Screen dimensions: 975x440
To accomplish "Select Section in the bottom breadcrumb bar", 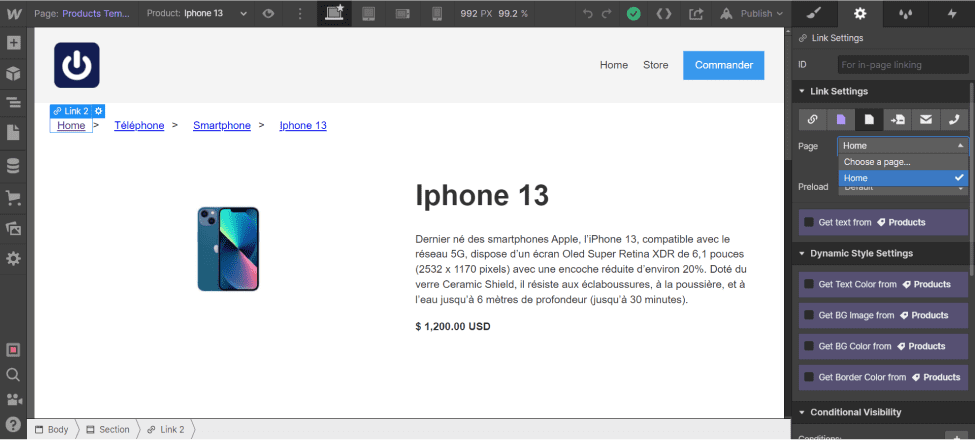I will pyautogui.click(x=108, y=429).
